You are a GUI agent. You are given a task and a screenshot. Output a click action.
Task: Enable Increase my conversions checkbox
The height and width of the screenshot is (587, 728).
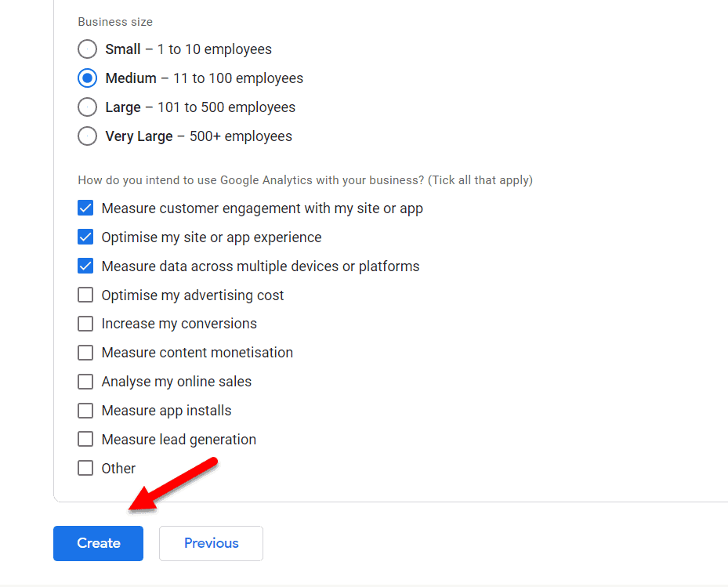(85, 324)
